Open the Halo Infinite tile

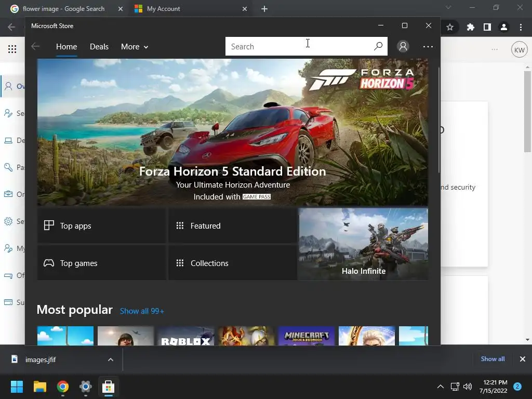point(363,244)
